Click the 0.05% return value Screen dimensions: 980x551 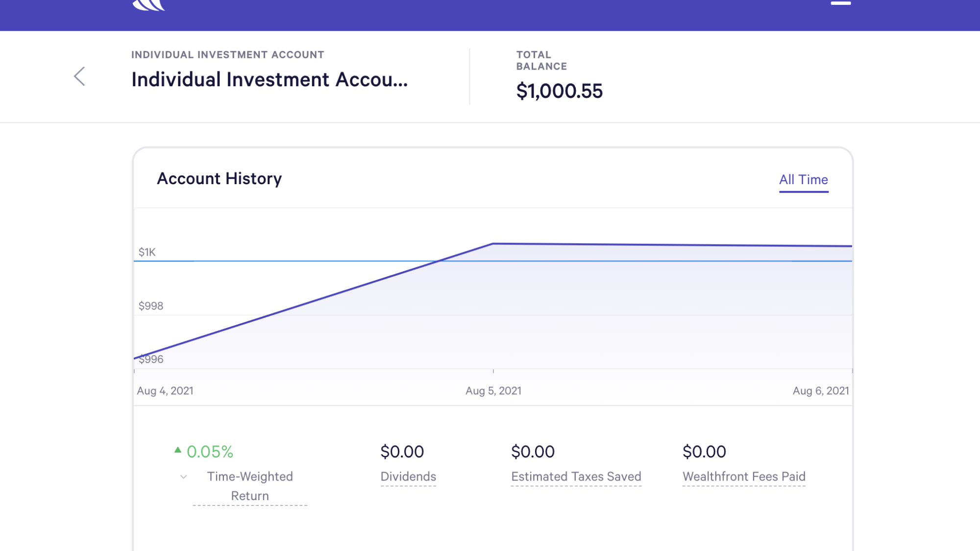pyautogui.click(x=210, y=452)
